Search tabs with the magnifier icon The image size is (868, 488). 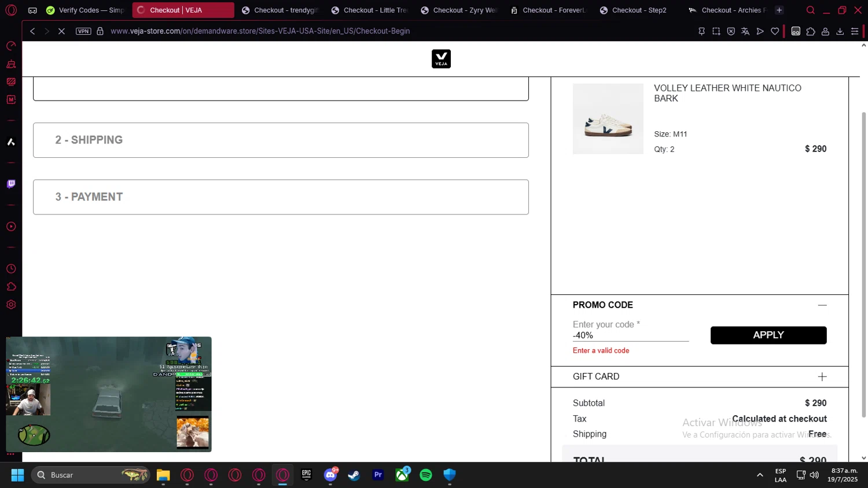tap(811, 10)
